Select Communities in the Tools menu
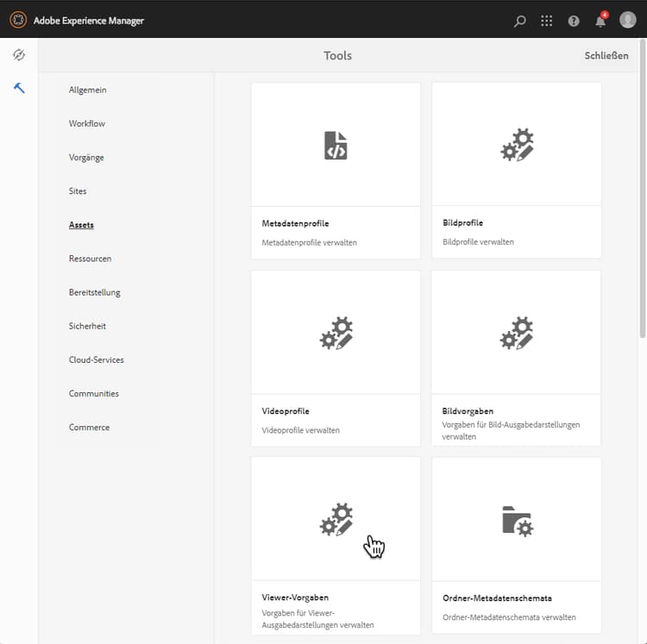Image resolution: width=647 pixels, height=644 pixels. click(x=94, y=394)
